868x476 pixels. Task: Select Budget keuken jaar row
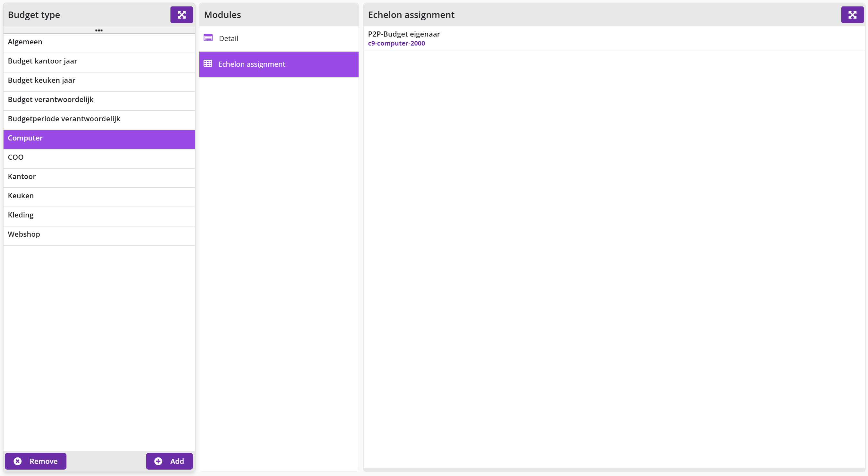99,81
